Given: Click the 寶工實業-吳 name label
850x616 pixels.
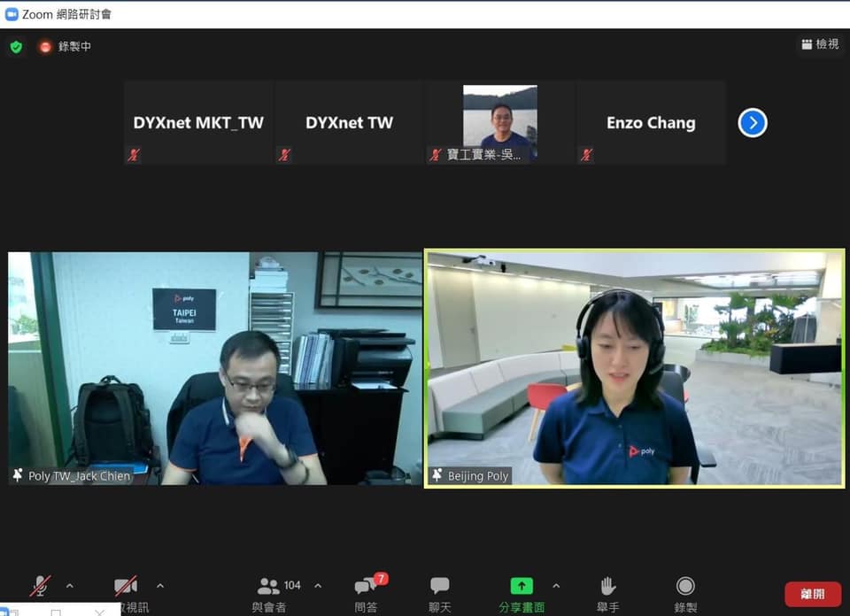Looking at the screenshot, I should click(x=483, y=155).
